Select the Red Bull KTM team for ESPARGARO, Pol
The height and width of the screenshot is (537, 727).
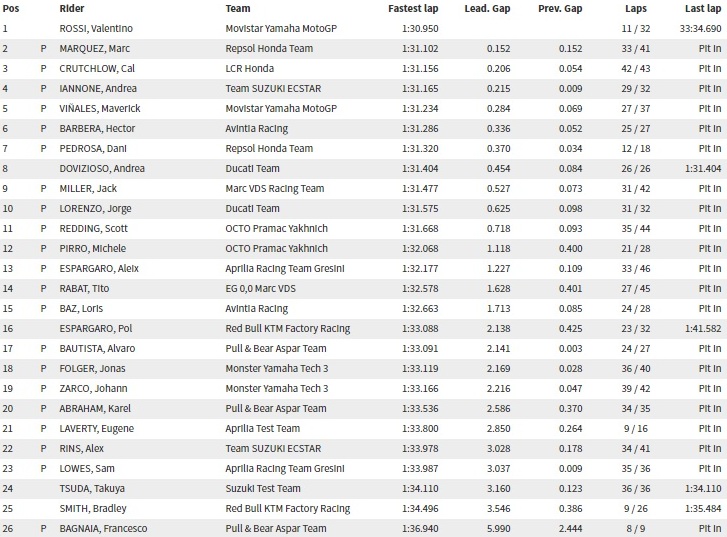click(x=287, y=328)
